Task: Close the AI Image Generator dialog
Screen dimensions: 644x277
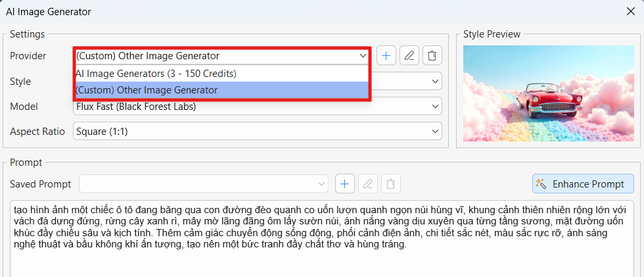Action: 630,11
